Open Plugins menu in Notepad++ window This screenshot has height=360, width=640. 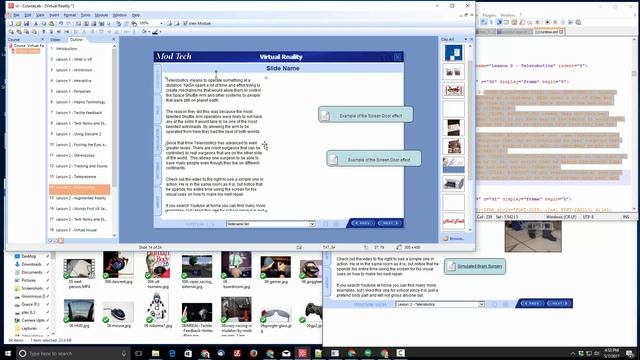489,15
